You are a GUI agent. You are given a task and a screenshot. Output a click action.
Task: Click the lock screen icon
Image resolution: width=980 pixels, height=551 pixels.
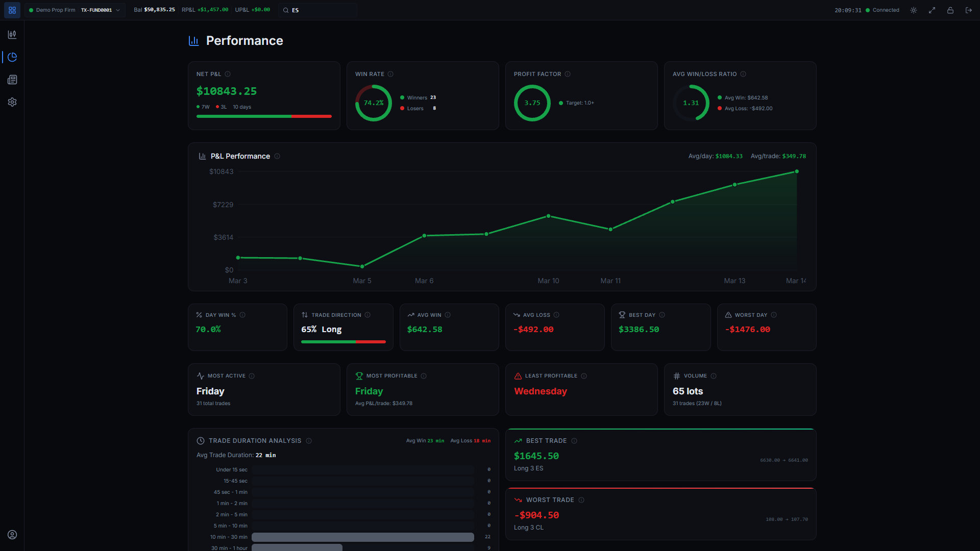point(950,10)
